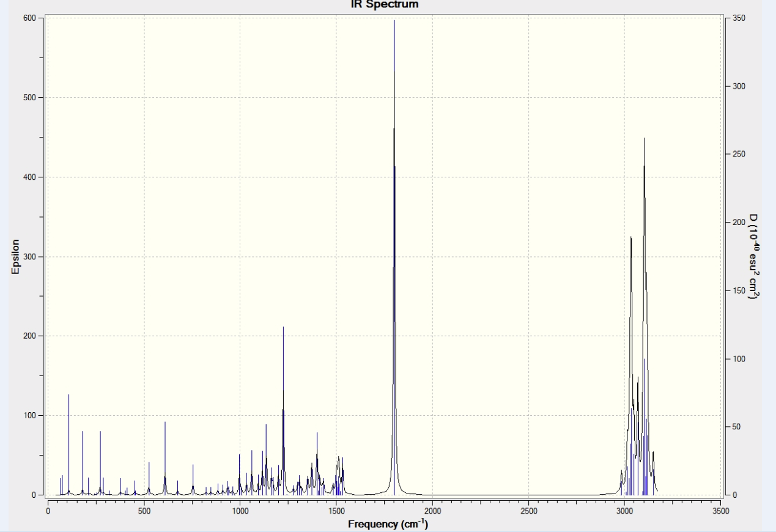The image size is (776, 532).
Task: Click the blue stick peak near 1225 cm-1
Action: 283,411
